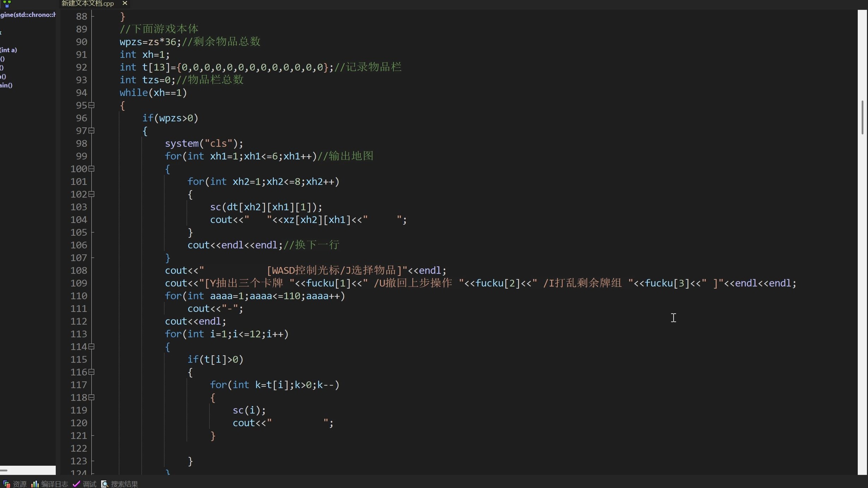Click the 搜索结果 magnifier icon

point(105,484)
